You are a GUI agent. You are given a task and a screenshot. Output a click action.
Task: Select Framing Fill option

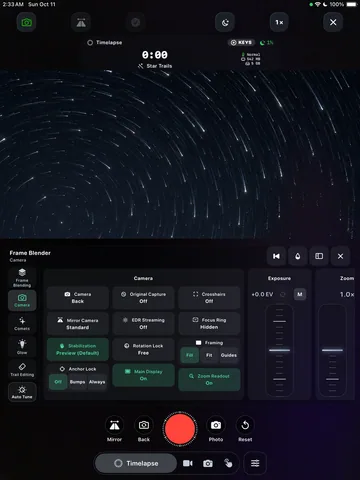(190, 355)
